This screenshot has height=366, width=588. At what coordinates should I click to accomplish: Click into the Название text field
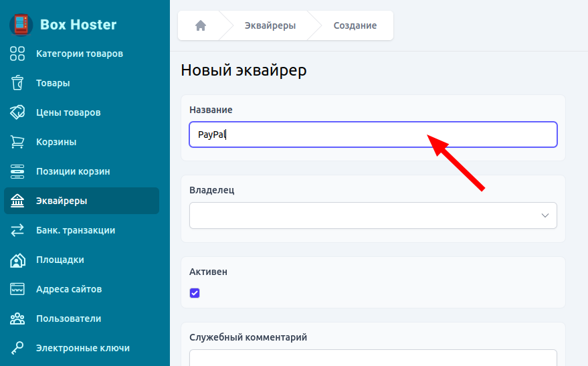pyautogui.click(x=373, y=134)
